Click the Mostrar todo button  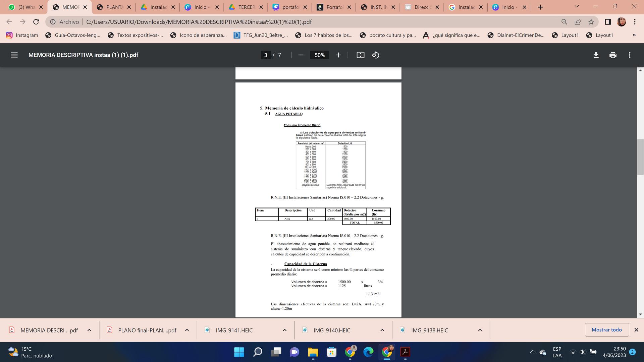606,330
